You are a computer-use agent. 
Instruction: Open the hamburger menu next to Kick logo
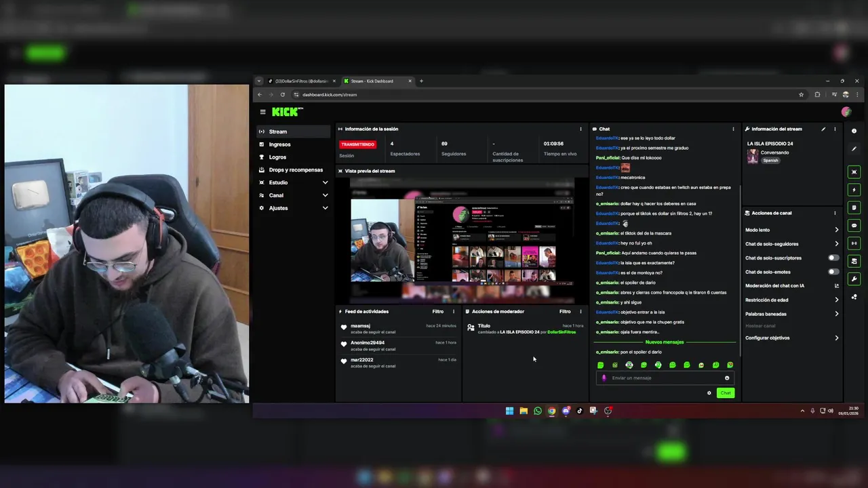(262, 112)
